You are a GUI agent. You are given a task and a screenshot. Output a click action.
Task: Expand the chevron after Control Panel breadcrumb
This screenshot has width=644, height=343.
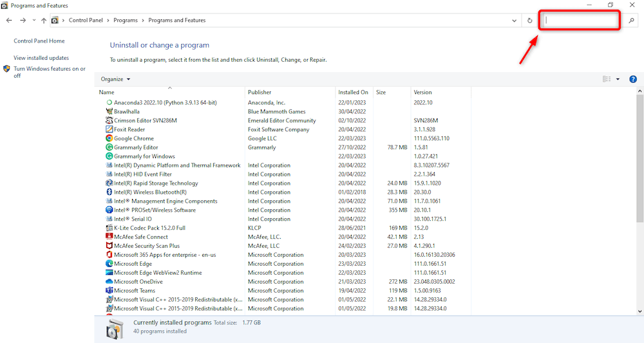coord(108,20)
